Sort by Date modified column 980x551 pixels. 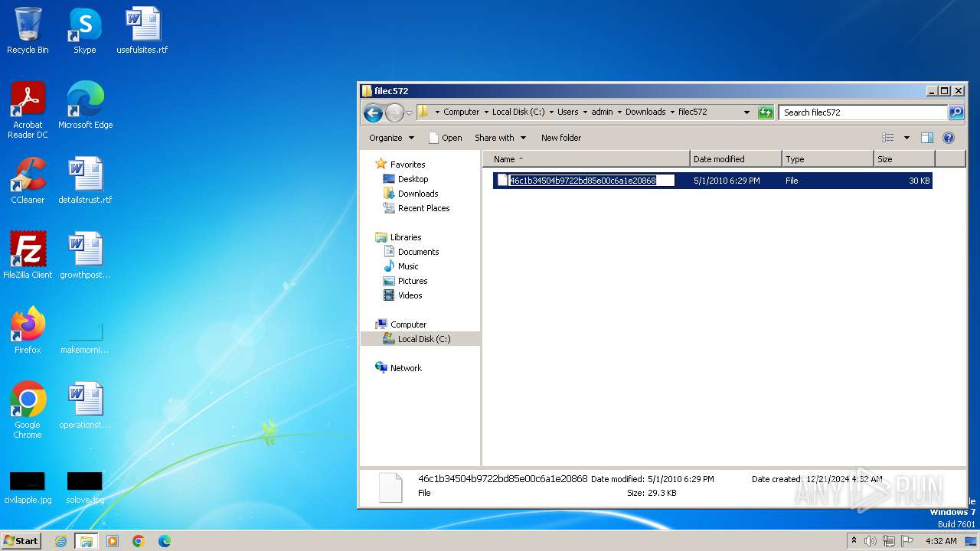736,159
